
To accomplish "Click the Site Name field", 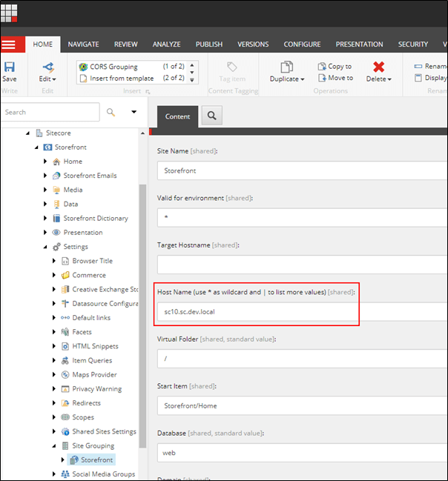I will coord(302,170).
